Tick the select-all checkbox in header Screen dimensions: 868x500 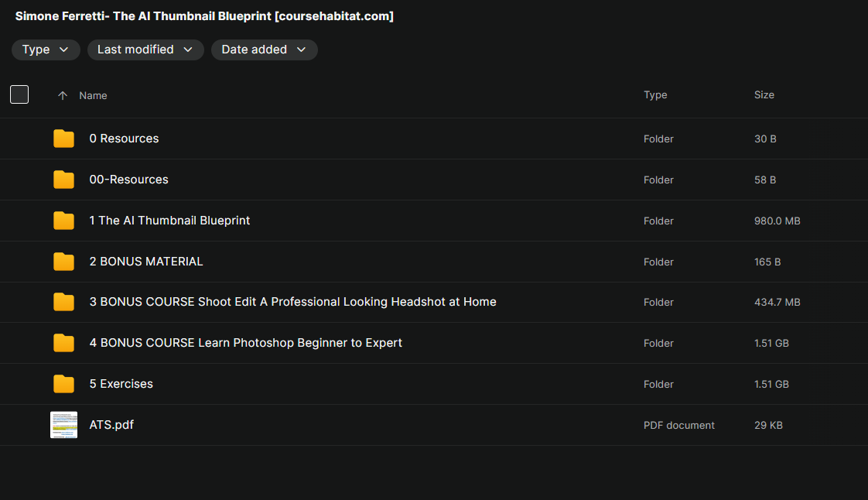coord(19,94)
